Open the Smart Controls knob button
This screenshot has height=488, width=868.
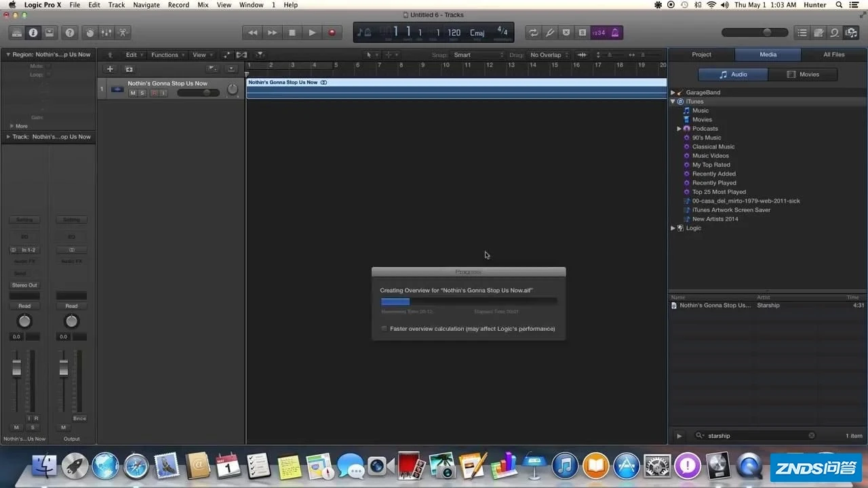point(90,33)
